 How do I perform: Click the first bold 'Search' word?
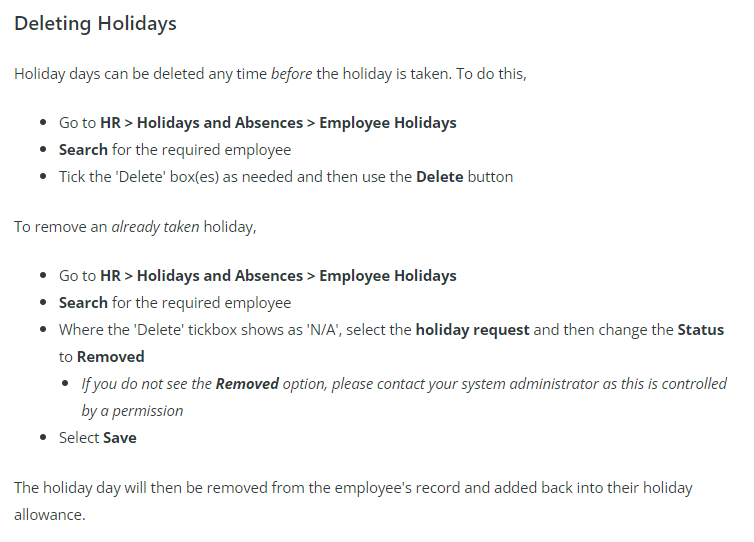(83, 150)
